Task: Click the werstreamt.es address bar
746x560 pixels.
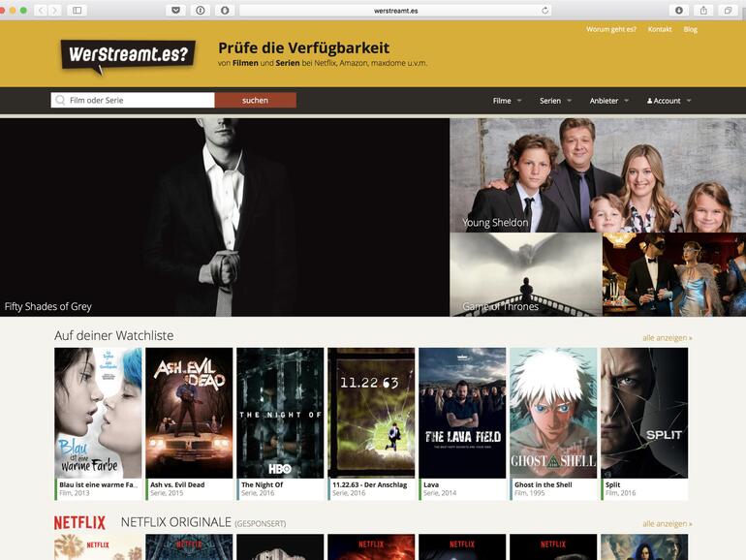Action: coord(395,11)
